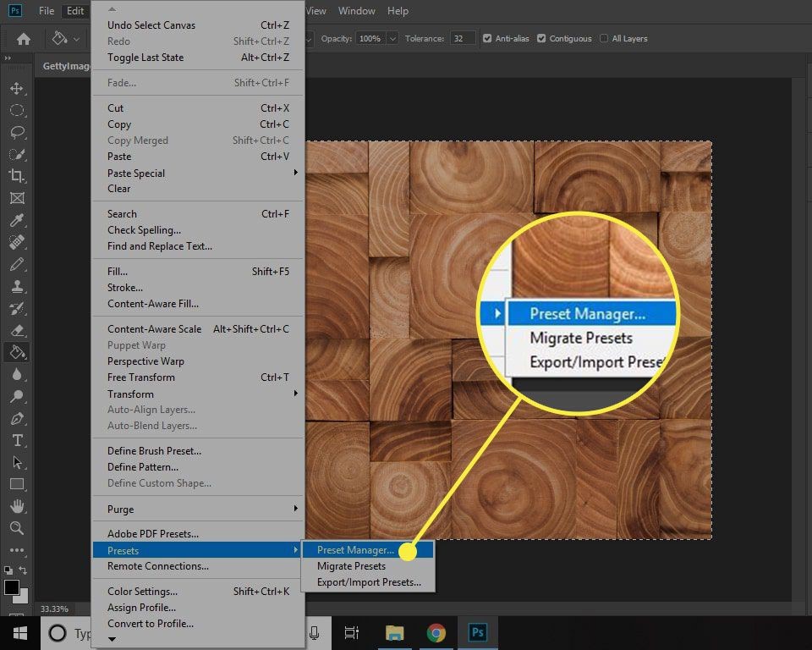Enable the All Layers checkbox
812x650 pixels.
click(604, 39)
